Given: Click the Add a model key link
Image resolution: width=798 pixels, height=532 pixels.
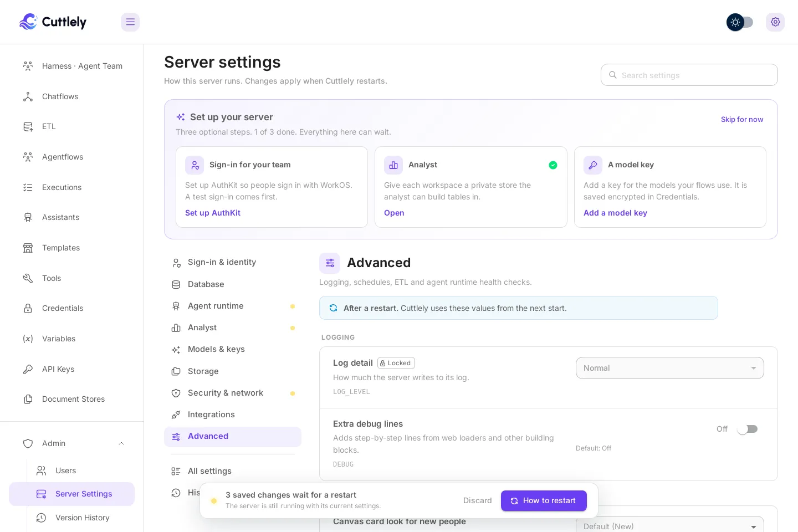Looking at the screenshot, I should (x=615, y=213).
